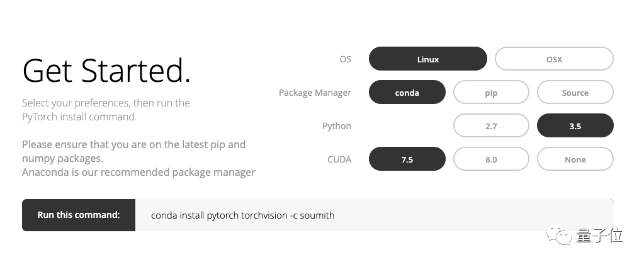Viewport: 644px width, 264px height.
Task: Click the 'Run this command:' label
Action: click(x=79, y=215)
